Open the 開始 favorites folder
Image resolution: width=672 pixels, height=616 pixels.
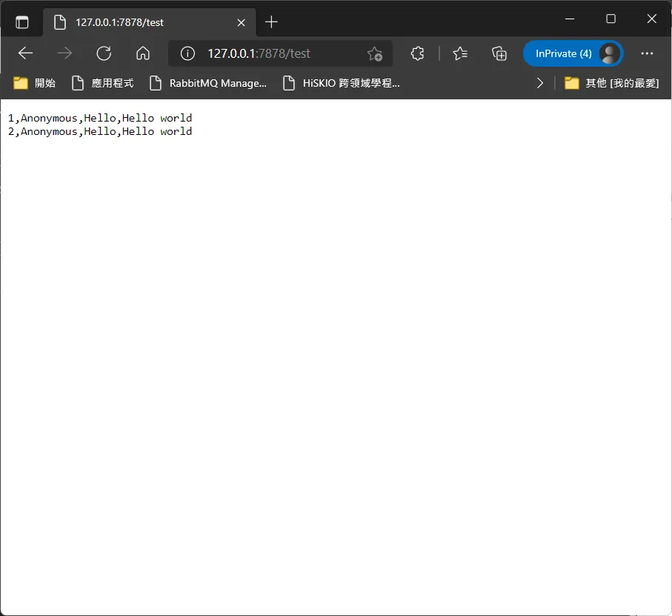[34, 83]
